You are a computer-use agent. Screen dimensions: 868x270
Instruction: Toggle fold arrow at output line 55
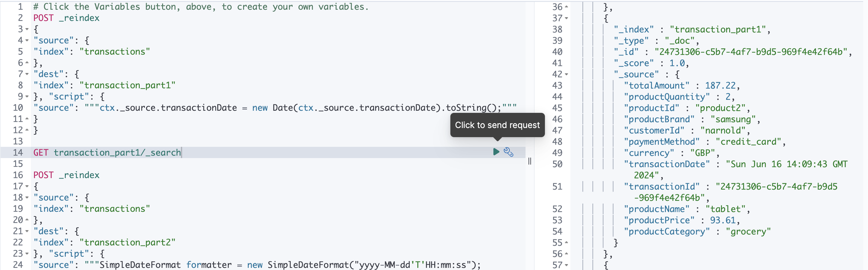point(566,242)
